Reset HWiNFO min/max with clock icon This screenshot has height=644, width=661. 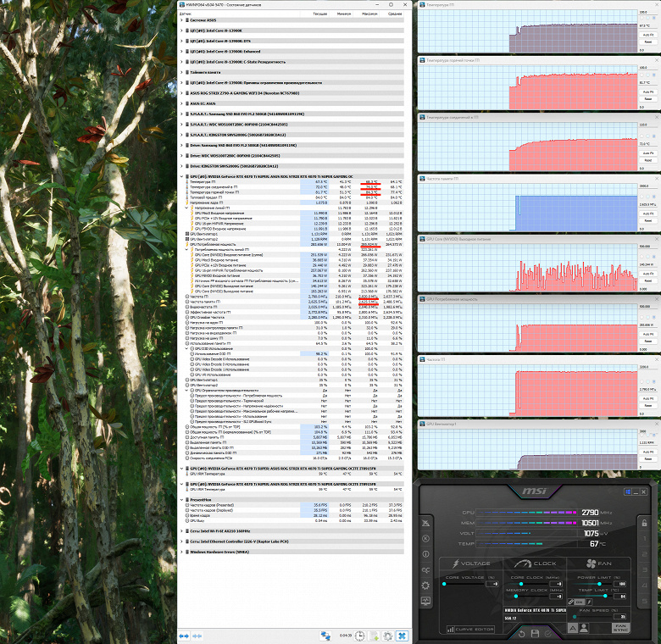tap(359, 636)
